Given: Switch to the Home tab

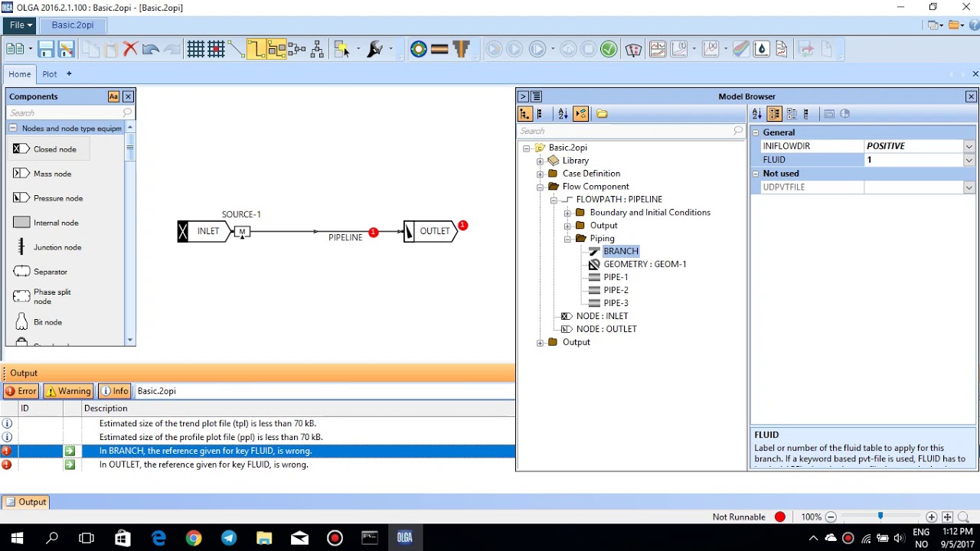Looking at the screenshot, I should click(x=19, y=74).
